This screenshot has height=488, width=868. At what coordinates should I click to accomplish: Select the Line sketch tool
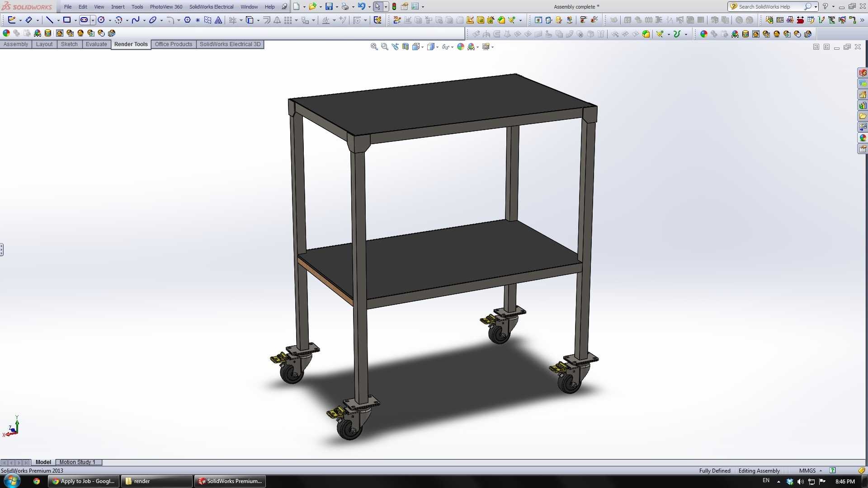coord(50,20)
